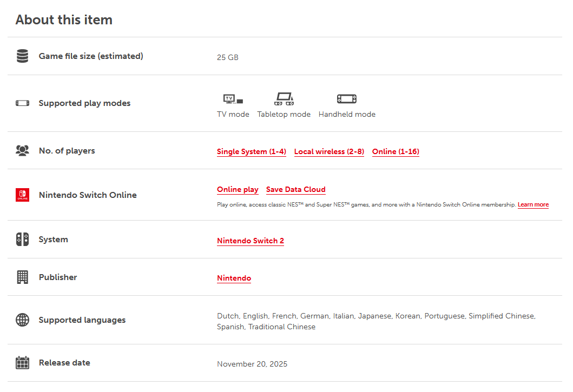Open the Single System (1-4) link
Screen dimensions: 573x392
tap(252, 151)
